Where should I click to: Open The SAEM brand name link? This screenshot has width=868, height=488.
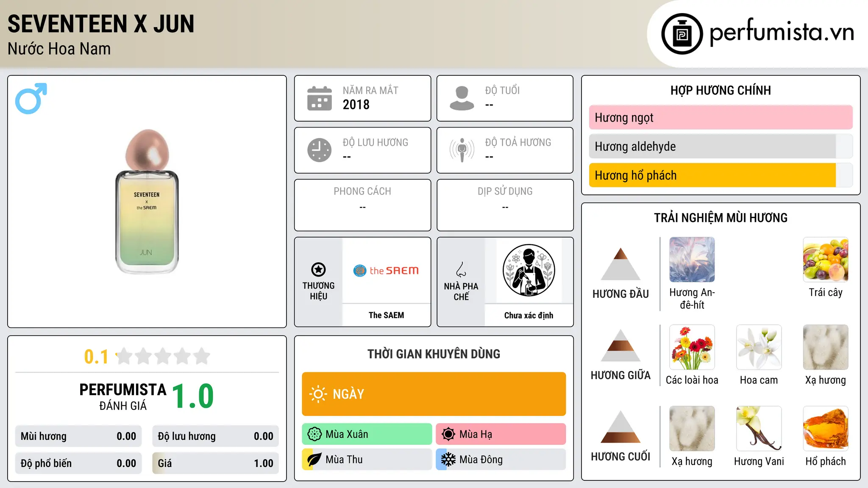(x=386, y=315)
